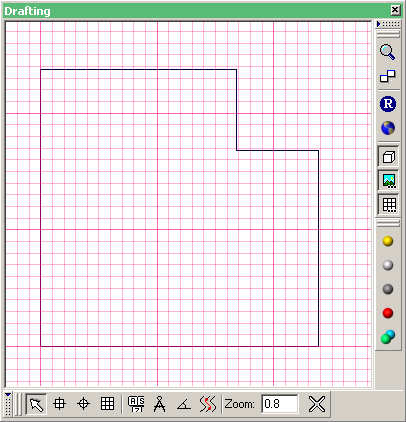Open the compass divider drawing tool
The image size is (406, 422).
click(x=160, y=404)
